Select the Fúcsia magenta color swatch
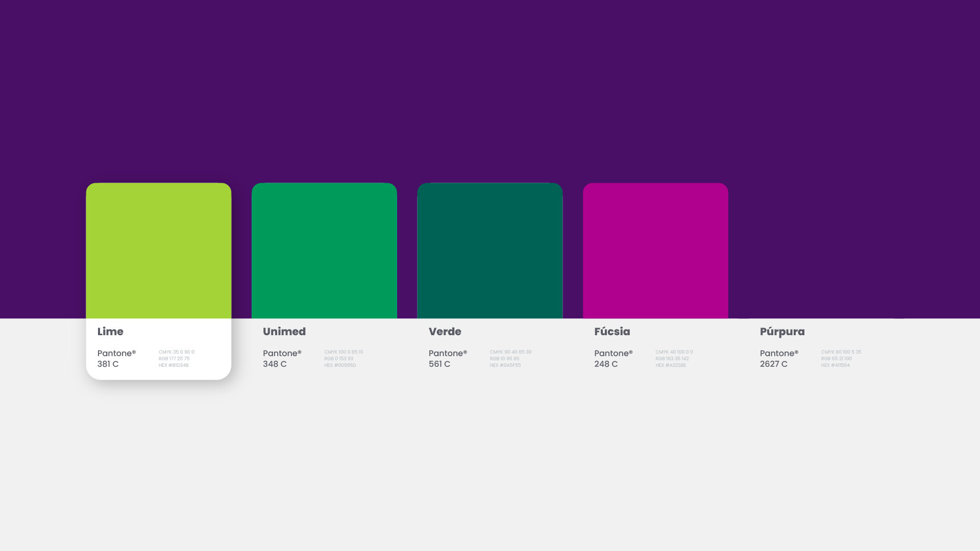The height and width of the screenshot is (551, 980). [x=655, y=251]
